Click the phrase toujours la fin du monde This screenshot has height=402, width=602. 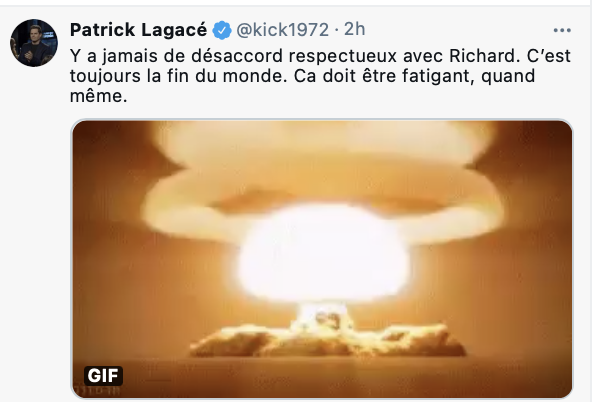pos(179,76)
